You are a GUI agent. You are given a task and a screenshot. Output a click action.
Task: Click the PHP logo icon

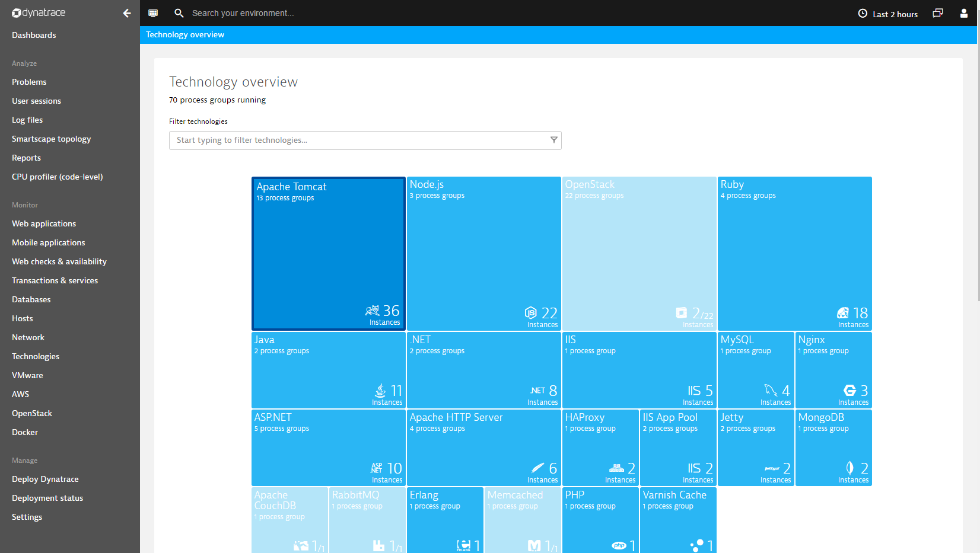tap(619, 545)
